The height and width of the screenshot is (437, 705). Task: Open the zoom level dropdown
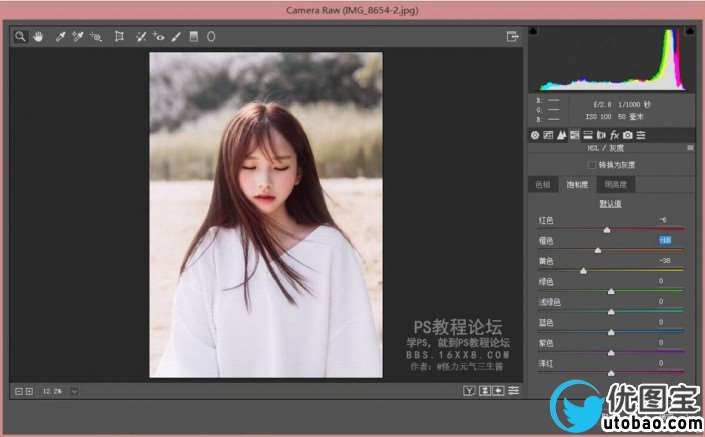coord(74,390)
